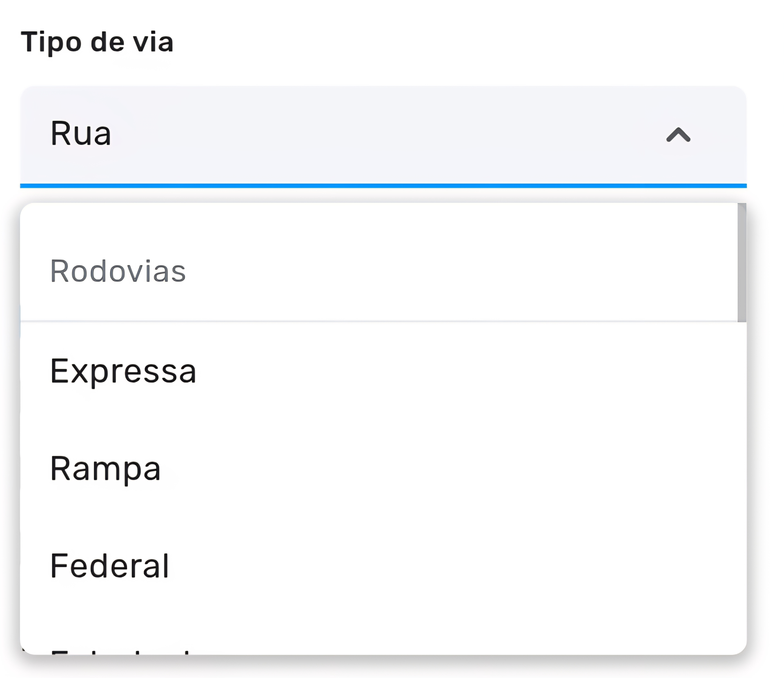Viewport: 784px width, 678px height.
Task: Click the collapse chevron arrow icon
Action: click(x=678, y=135)
